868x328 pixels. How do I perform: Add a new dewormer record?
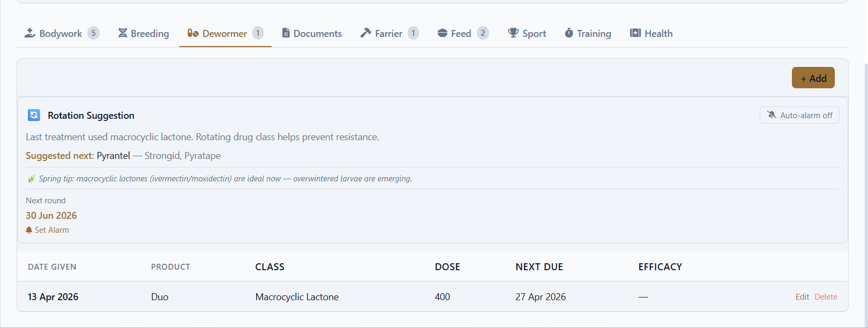coord(813,78)
